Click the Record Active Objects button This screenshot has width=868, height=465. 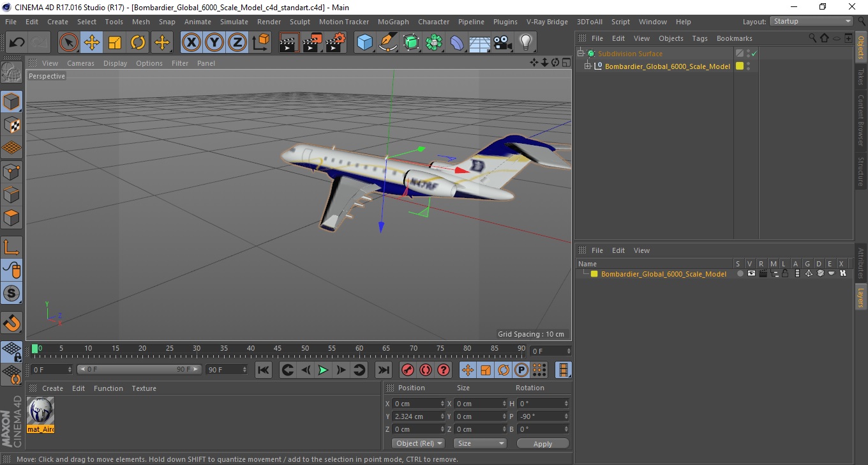tap(407, 370)
